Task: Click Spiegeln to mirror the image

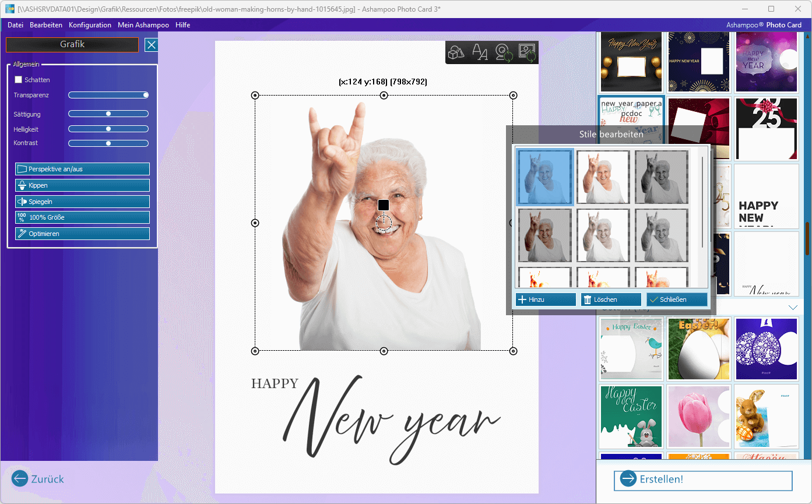Action: pyautogui.click(x=82, y=202)
